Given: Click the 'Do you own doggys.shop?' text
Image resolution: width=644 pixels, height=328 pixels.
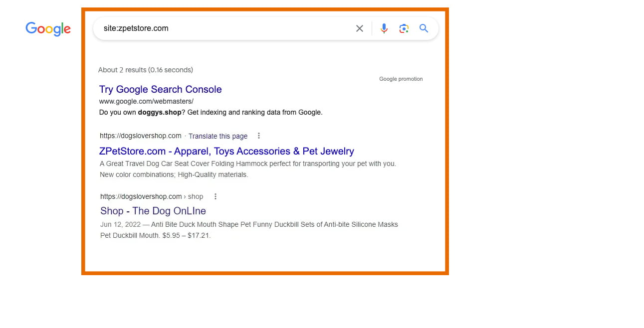Looking at the screenshot, I should pyautogui.click(x=211, y=112).
